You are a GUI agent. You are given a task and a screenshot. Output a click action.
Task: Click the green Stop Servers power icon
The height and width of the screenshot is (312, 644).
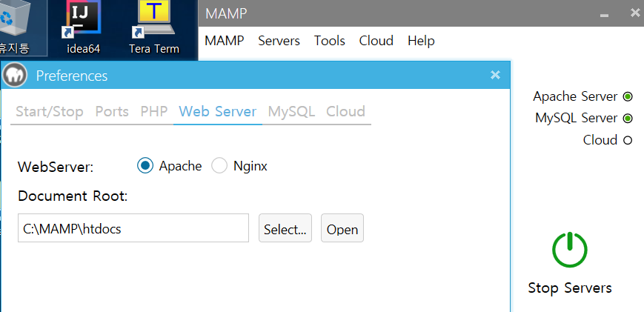[570, 250]
